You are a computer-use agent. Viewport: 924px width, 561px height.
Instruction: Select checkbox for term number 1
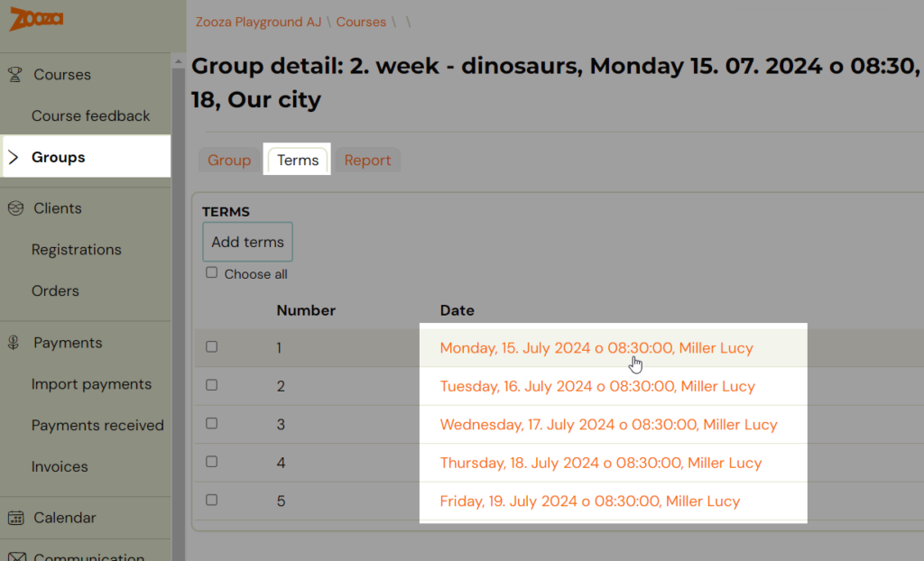pyautogui.click(x=211, y=346)
